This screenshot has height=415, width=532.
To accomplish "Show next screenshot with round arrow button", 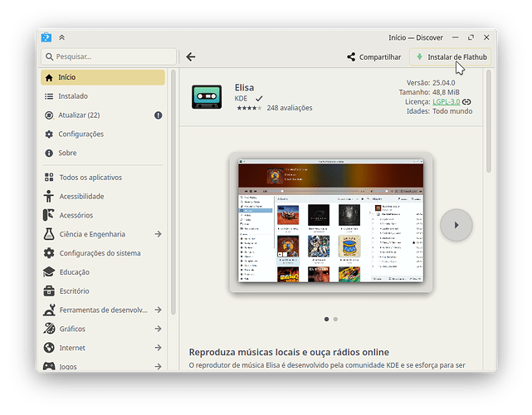I will coord(456,225).
